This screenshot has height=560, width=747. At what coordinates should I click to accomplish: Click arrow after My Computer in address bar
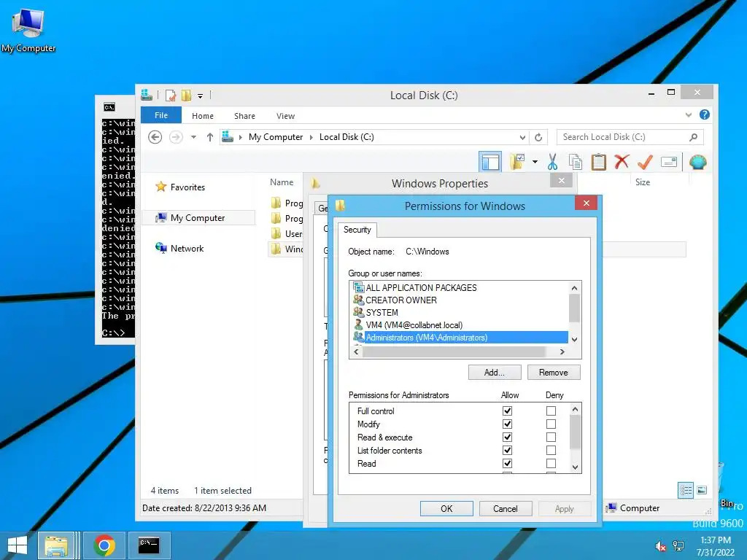[311, 137]
